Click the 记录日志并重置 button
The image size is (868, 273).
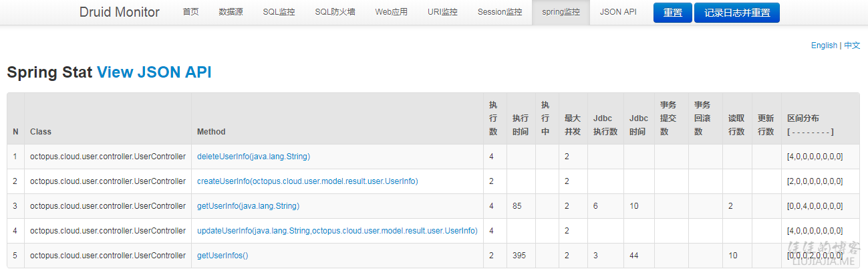[x=736, y=13]
